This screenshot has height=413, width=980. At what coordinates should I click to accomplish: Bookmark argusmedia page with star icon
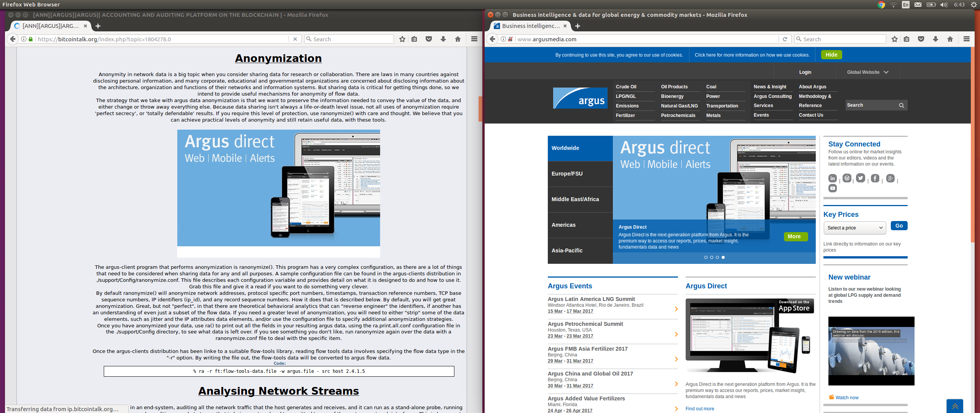pos(894,39)
